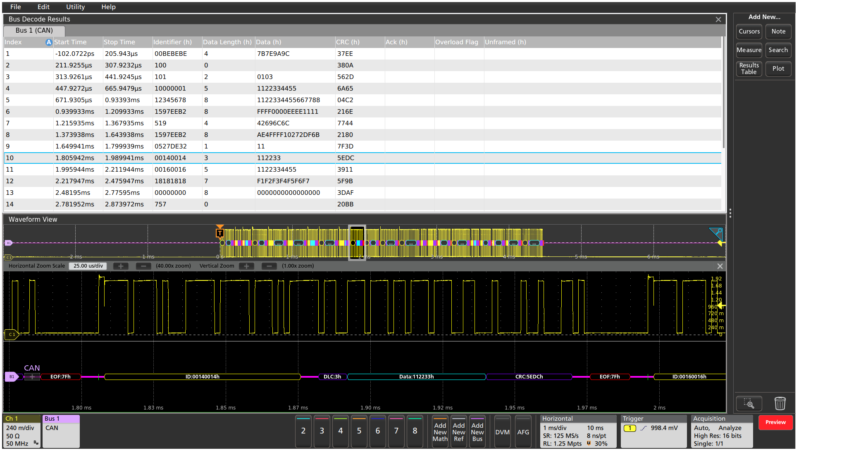Screen dimensions: 868x455
Task: Open the Trigger settings badge
Action: tap(653, 431)
